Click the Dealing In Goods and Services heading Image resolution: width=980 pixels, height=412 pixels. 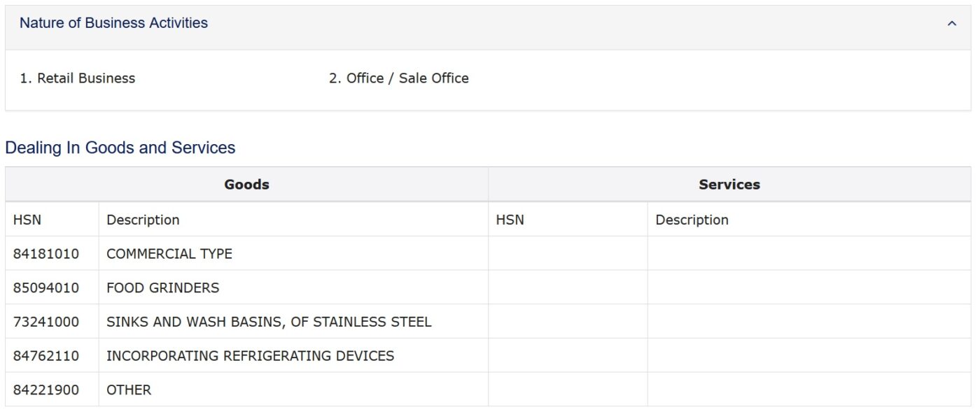[x=120, y=148]
